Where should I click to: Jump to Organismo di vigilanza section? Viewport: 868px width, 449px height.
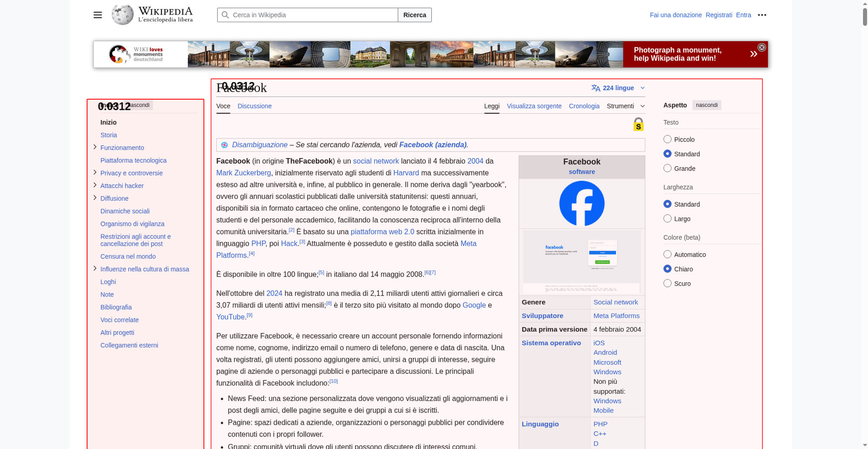click(x=132, y=224)
